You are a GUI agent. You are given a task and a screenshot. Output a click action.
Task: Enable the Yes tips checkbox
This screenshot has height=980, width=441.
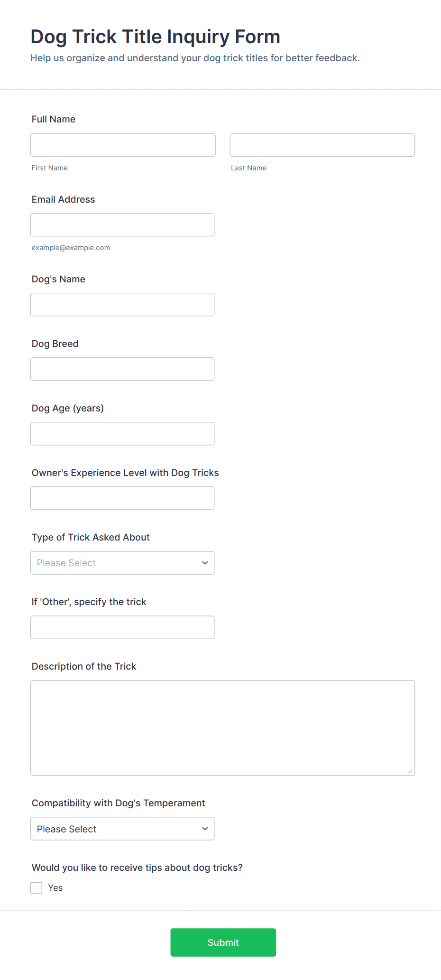pos(37,887)
